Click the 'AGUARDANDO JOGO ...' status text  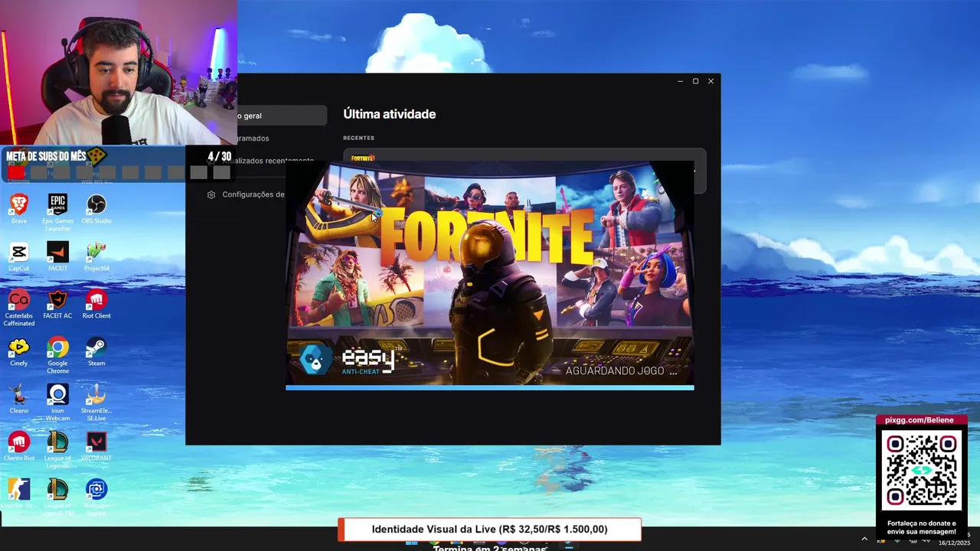(x=621, y=370)
